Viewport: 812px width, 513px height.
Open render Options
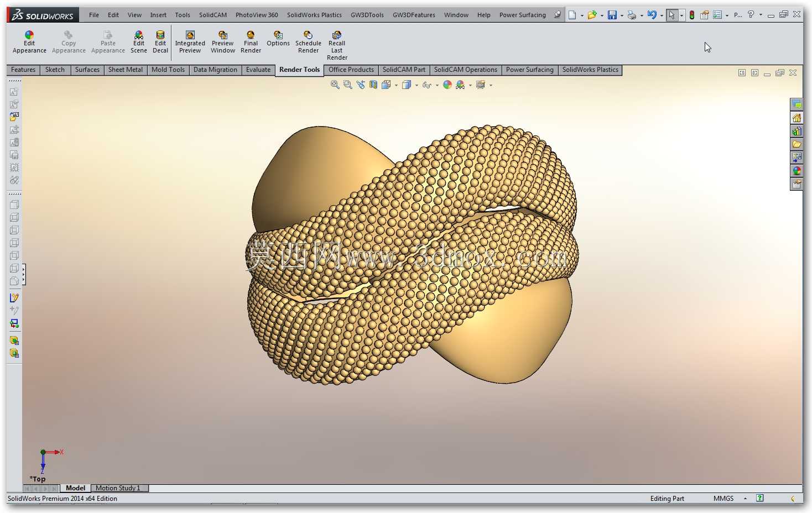[x=278, y=39]
